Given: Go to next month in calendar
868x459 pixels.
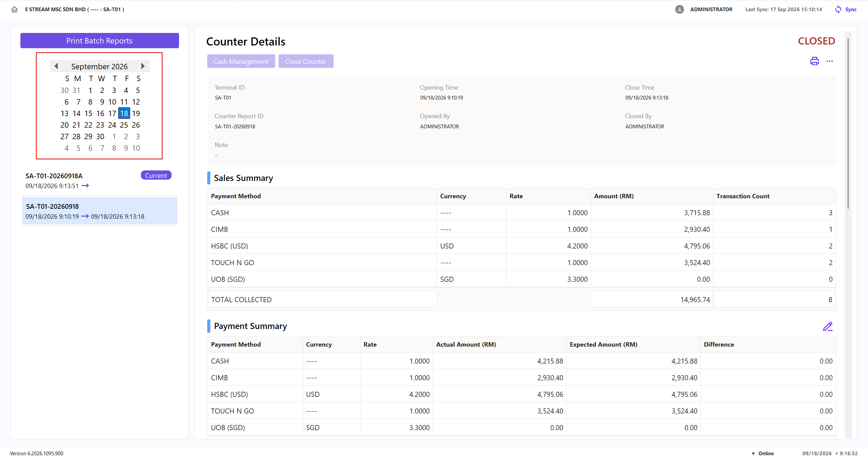Looking at the screenshot, I should tap(143, 66).
